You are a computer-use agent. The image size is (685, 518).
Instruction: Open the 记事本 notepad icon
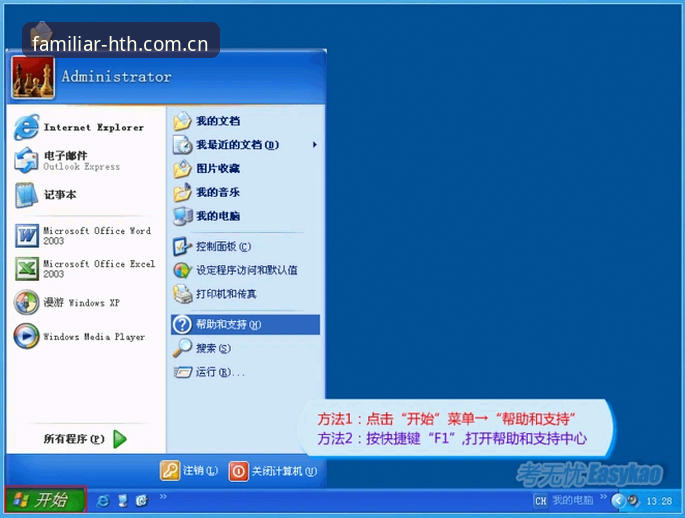[26, 194]
